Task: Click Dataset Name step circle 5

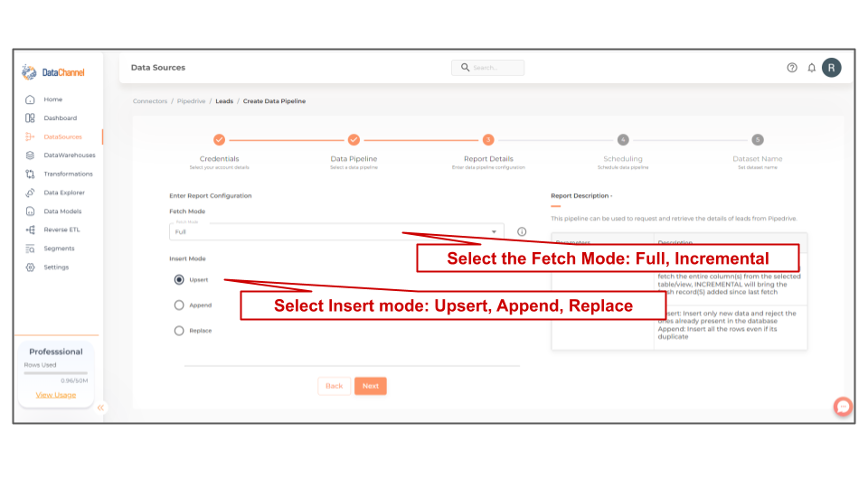Action: tap(758, 140)
